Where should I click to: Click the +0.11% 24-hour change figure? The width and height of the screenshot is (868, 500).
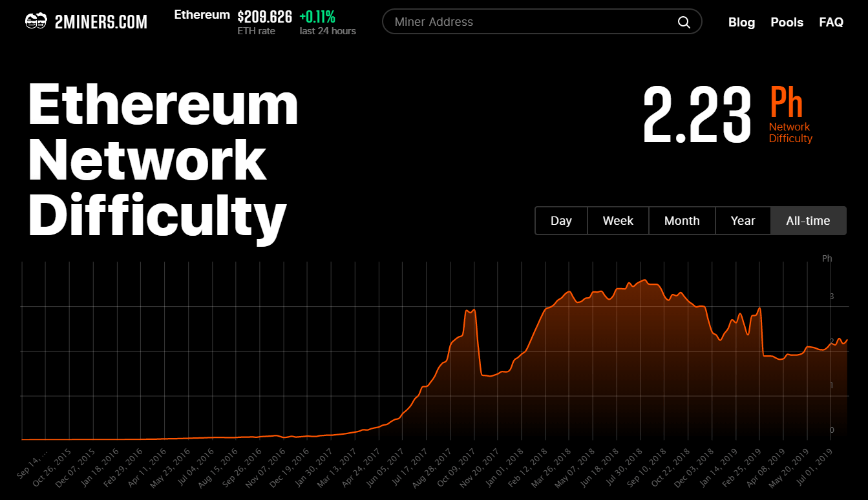(x=317, y=16)
